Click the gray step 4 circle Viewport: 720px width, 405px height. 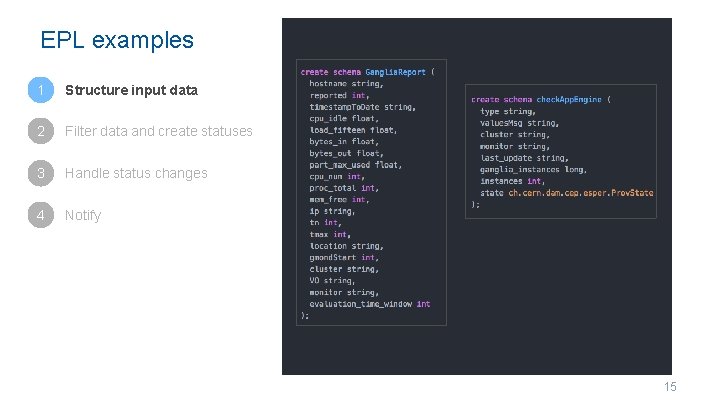[41, 215]
